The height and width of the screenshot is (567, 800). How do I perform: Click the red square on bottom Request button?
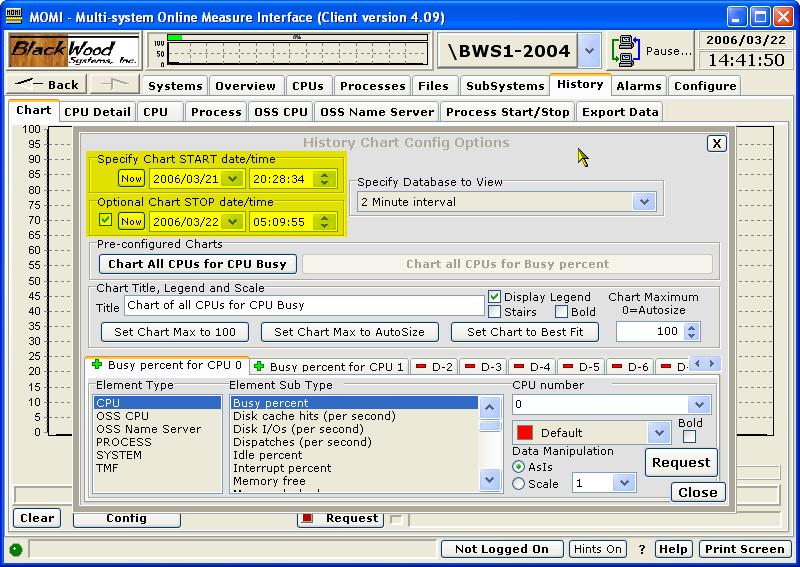(x=307, y=518)
